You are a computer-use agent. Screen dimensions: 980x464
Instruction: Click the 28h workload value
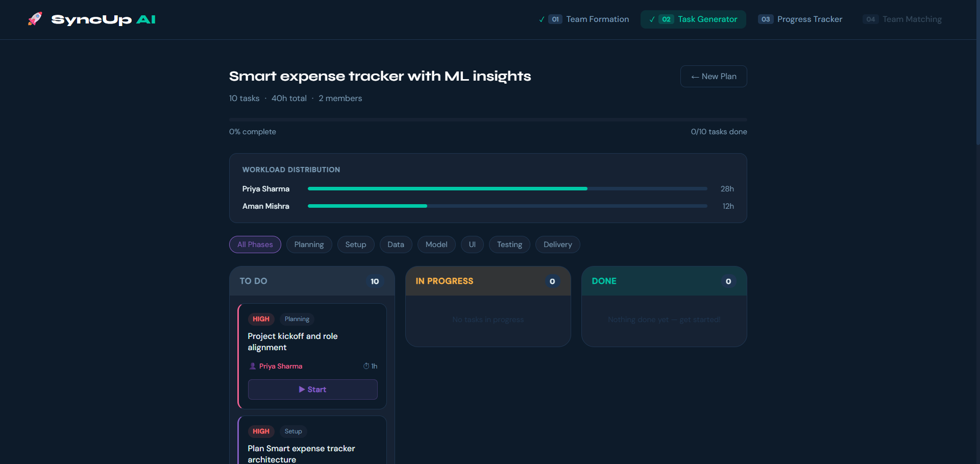(x=727, y=189)
